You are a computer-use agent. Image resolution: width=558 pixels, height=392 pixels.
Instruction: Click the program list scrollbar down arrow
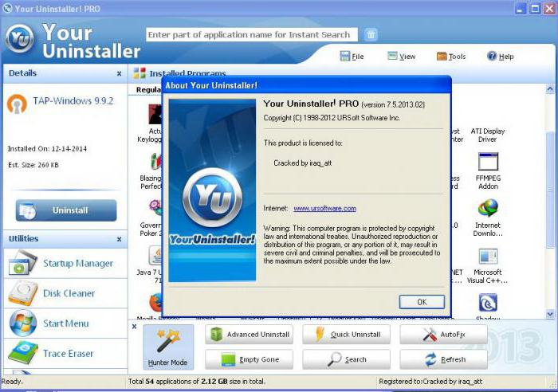click(550, 314)
